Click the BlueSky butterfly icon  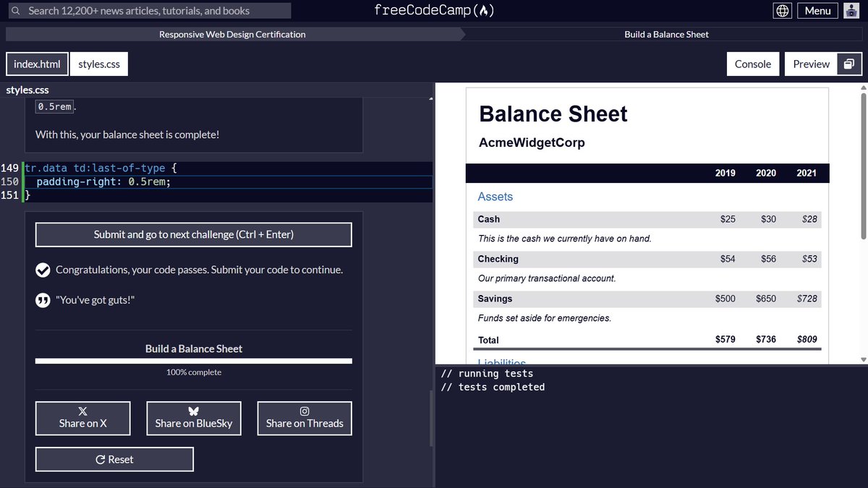(x=194, y=410)
